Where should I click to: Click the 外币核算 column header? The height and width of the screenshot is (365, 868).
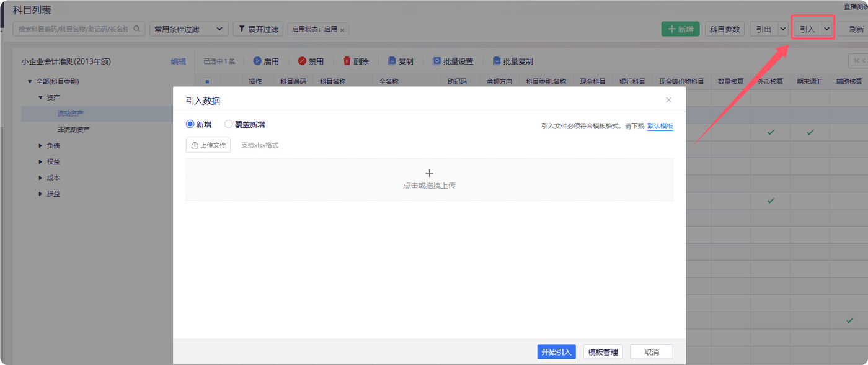[x=770, y=81]
